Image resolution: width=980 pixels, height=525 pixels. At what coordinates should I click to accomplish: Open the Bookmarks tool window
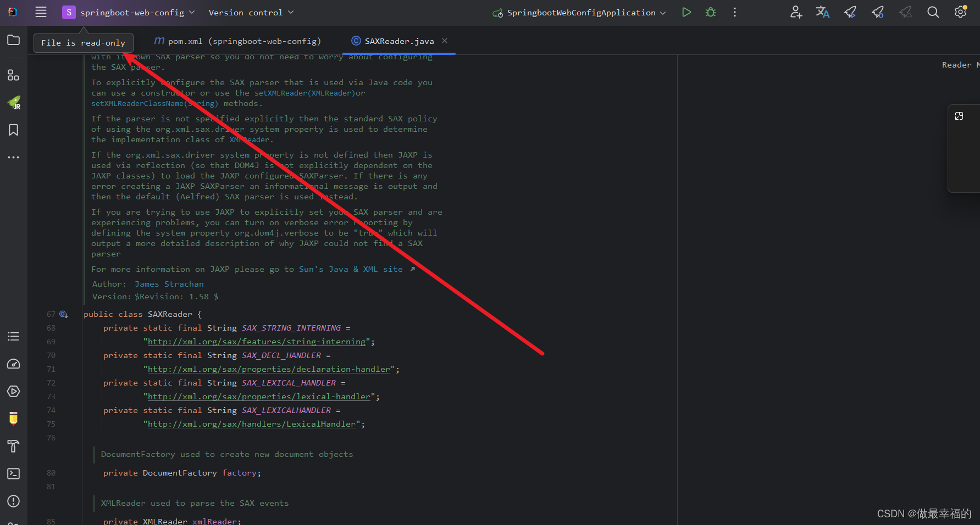tap(13, 130)
